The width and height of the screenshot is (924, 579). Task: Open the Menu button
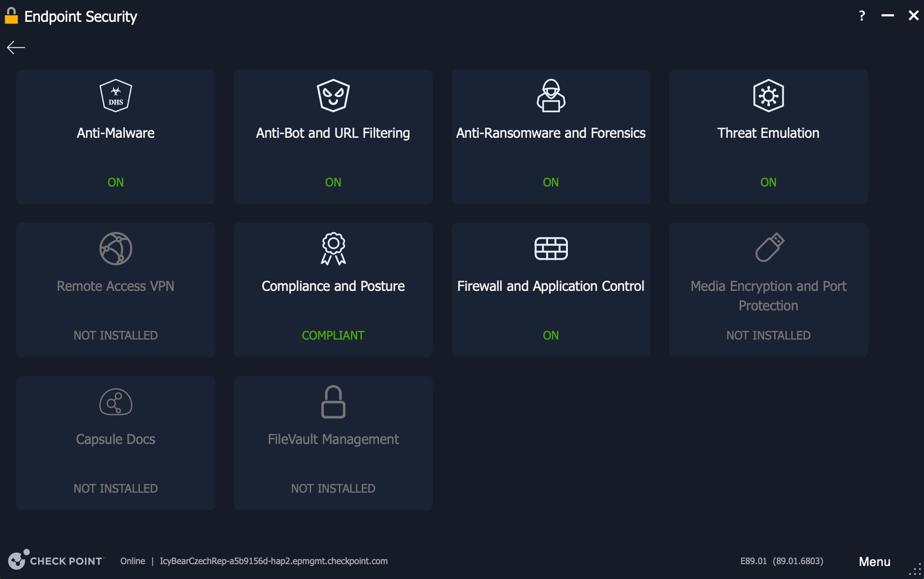[874, 561]
